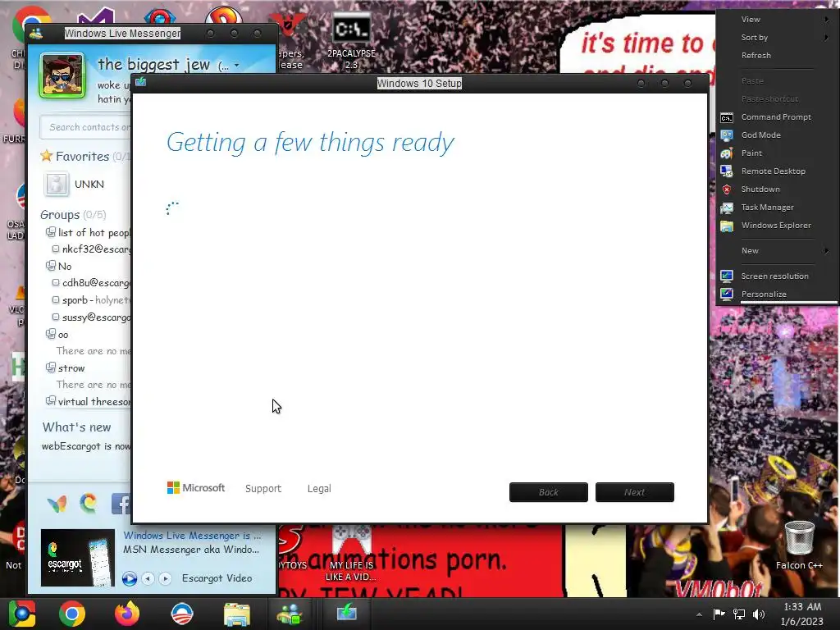
Task: Select the sporb contact
Action: [x=92, y=300]
